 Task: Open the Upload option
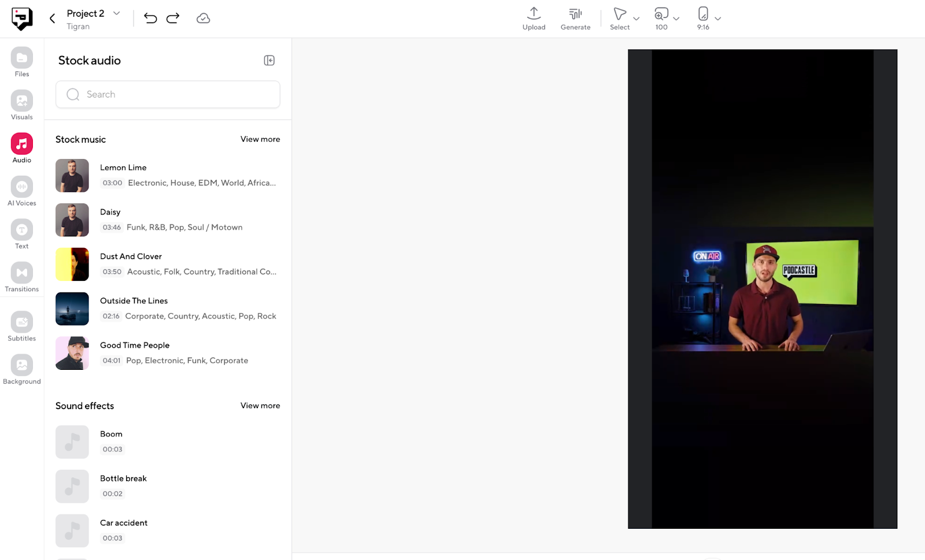click(x=534, y=18)
